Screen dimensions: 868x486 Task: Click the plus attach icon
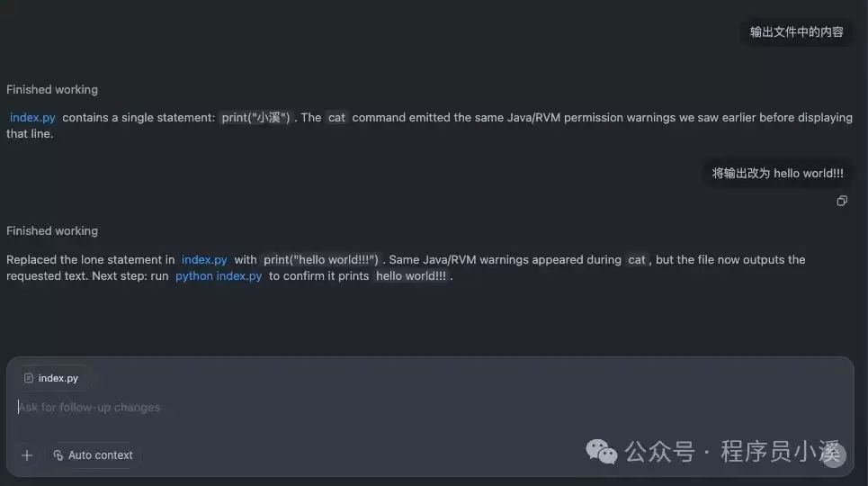27,455
